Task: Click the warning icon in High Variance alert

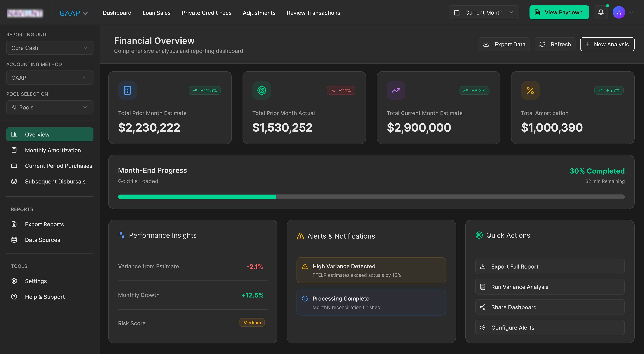Action: point(305,266)
